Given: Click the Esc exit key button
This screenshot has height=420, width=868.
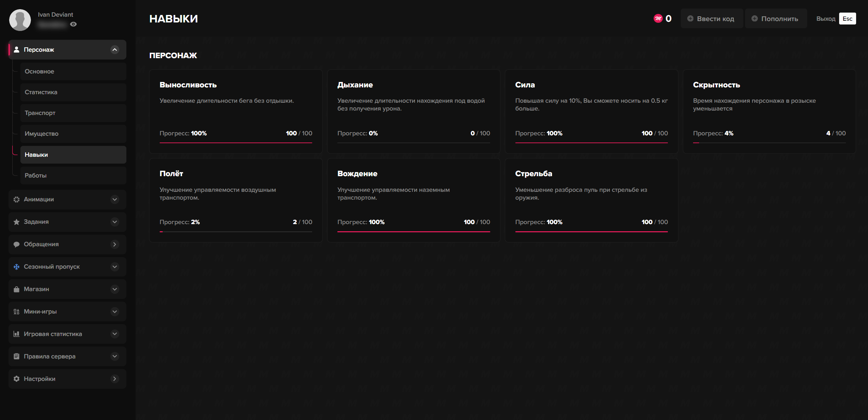Looking at the screenshot, I should [847, 18].
